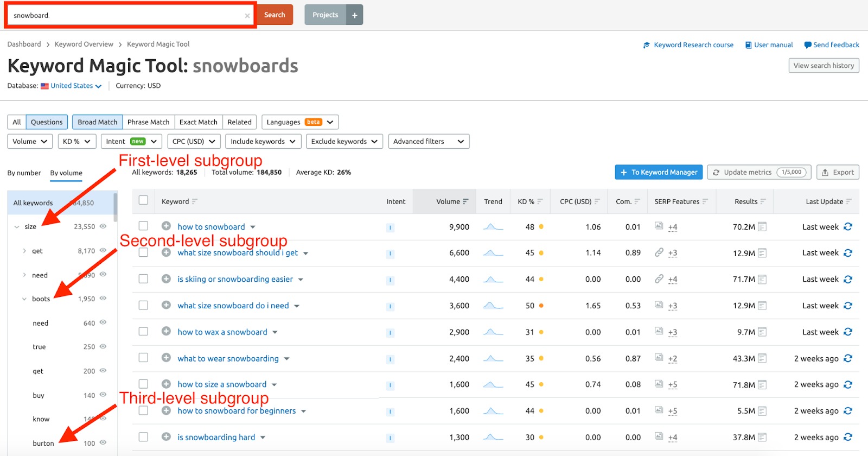
Task: Open SERP features image icon for 'how to snowboard'
Action: point(659,226)
